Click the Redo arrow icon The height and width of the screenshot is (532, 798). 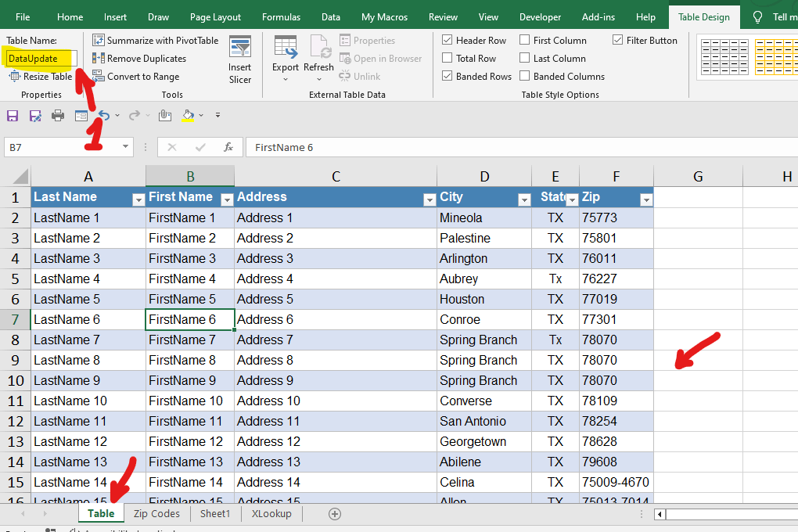[135, 116]
